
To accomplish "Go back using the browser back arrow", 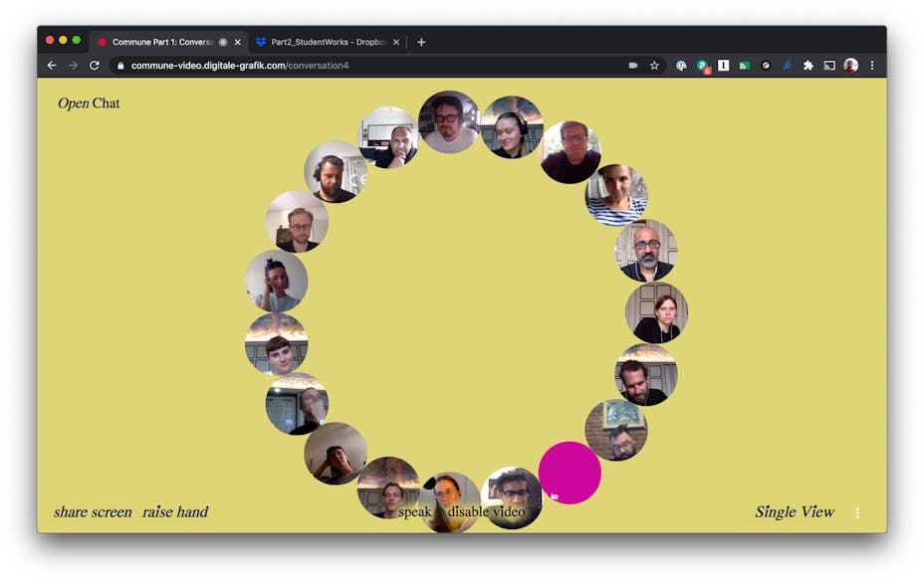I will pyautogui.click(x=52, y=66).
